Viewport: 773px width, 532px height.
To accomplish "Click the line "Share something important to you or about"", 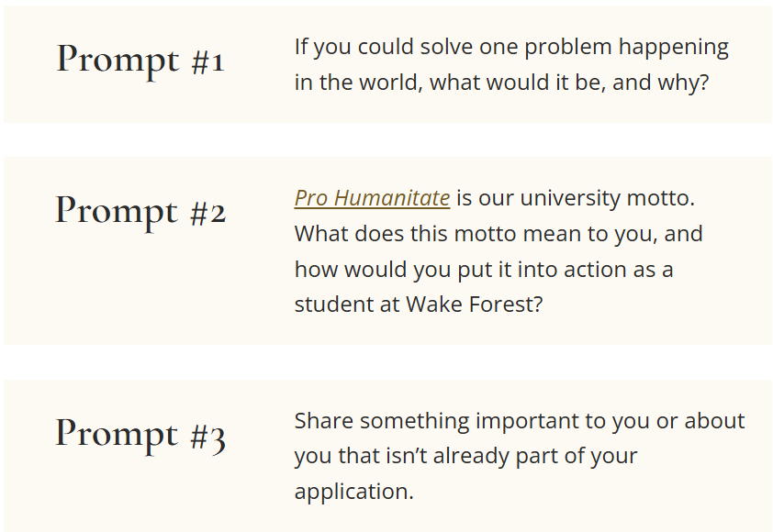I will pyautogui.click(x=520, y=421).
